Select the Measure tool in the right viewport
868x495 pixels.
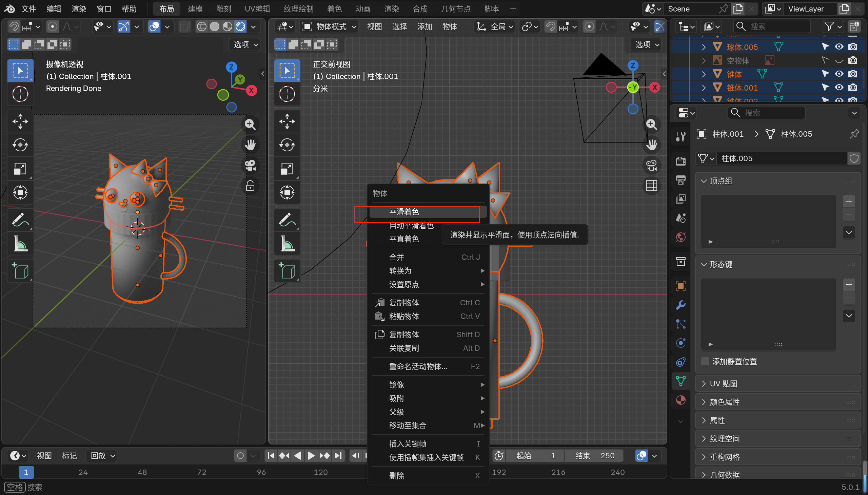(287, 243)
